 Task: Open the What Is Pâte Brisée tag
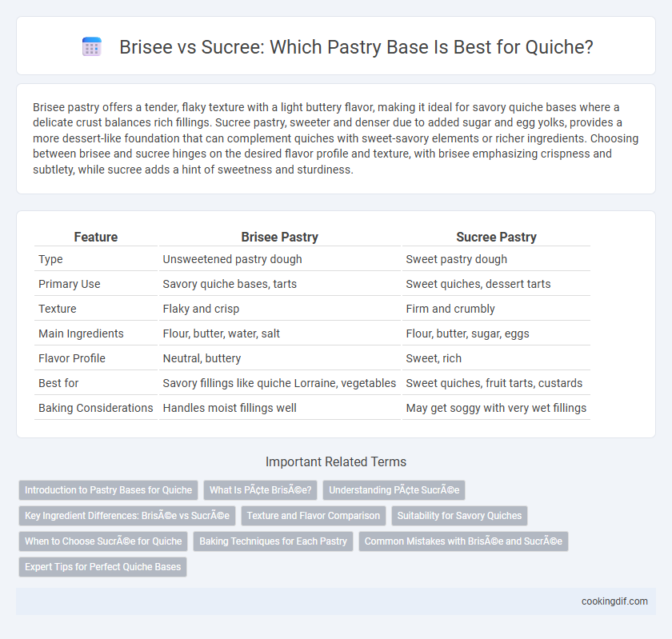click(x=261, y=490)
